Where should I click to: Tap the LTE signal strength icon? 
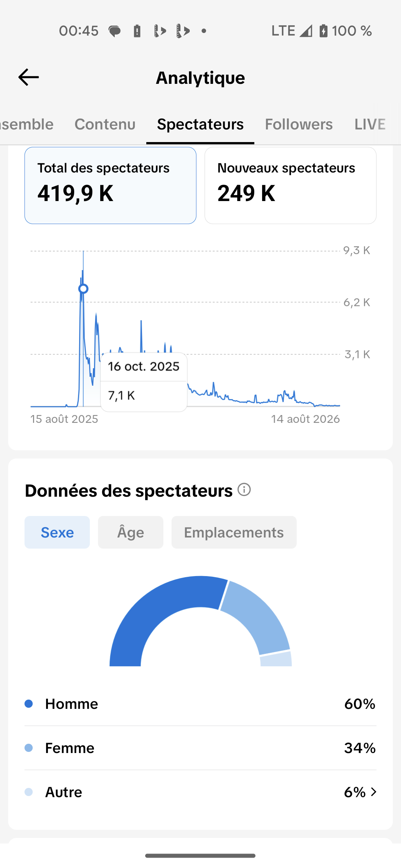(306, 31)
